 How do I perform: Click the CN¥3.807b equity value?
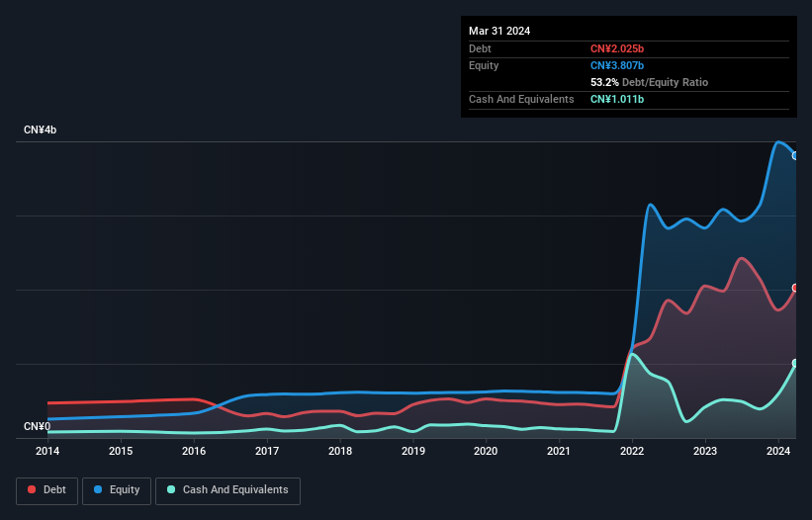[617, 65]
